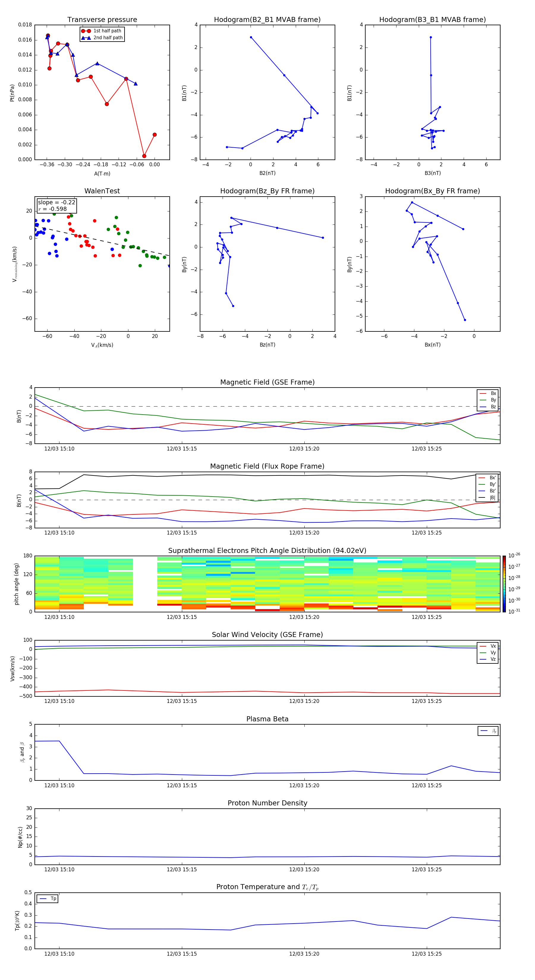Click the 'Bz(nT)' axis label under hodogram
The image size is (535, 980).
[x=267, y=345]
